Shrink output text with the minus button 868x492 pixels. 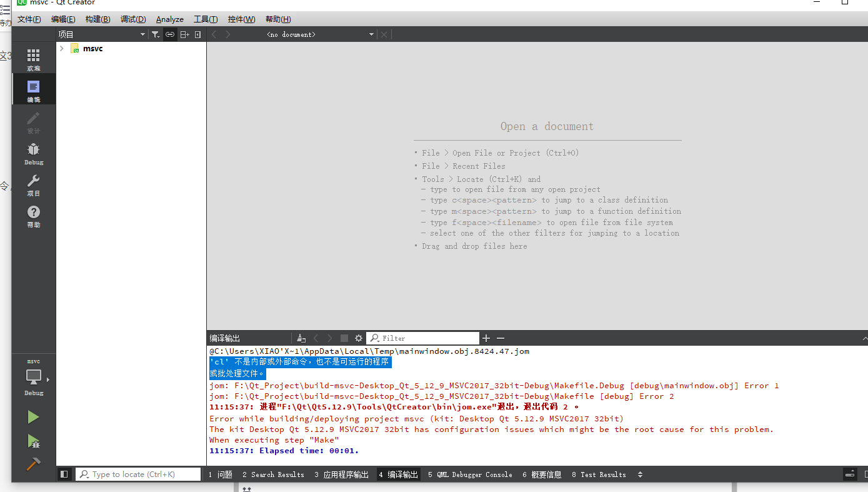coord(500,338)
